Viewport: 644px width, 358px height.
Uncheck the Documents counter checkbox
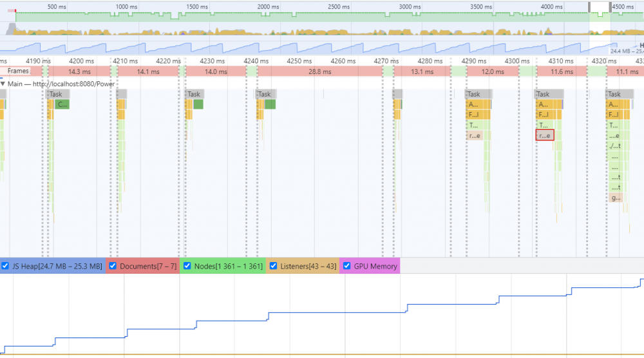[113, 266]
